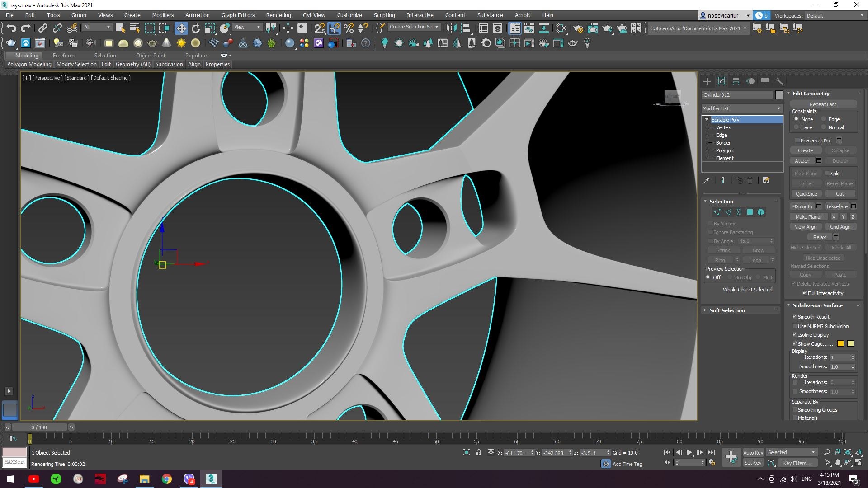Enable Preserve UVs checkbox
Viewport: 868px width, 488px height.
(797, 141)
